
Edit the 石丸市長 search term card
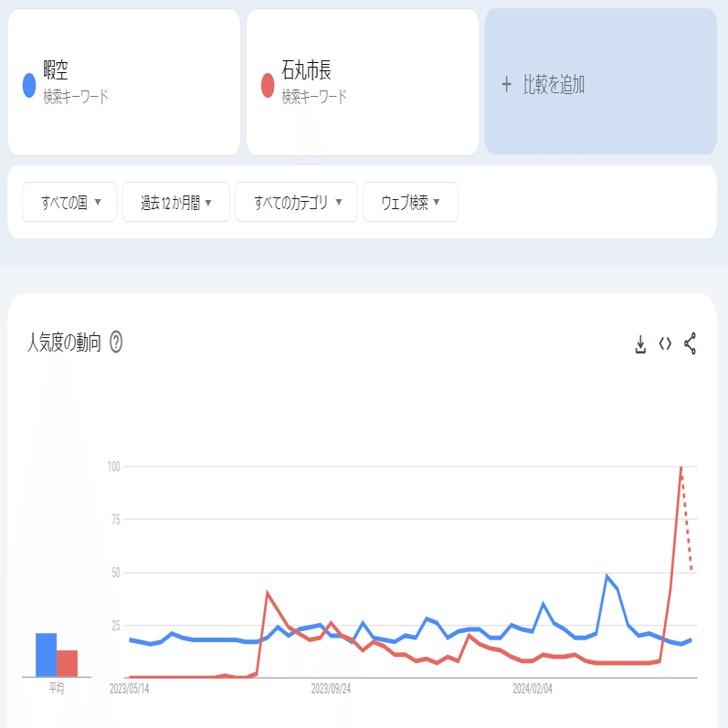click(362, 82)
